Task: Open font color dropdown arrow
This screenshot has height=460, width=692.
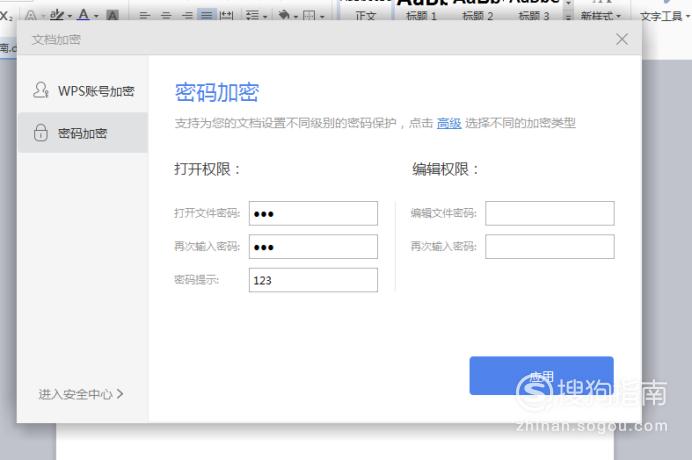Action: 96,17
